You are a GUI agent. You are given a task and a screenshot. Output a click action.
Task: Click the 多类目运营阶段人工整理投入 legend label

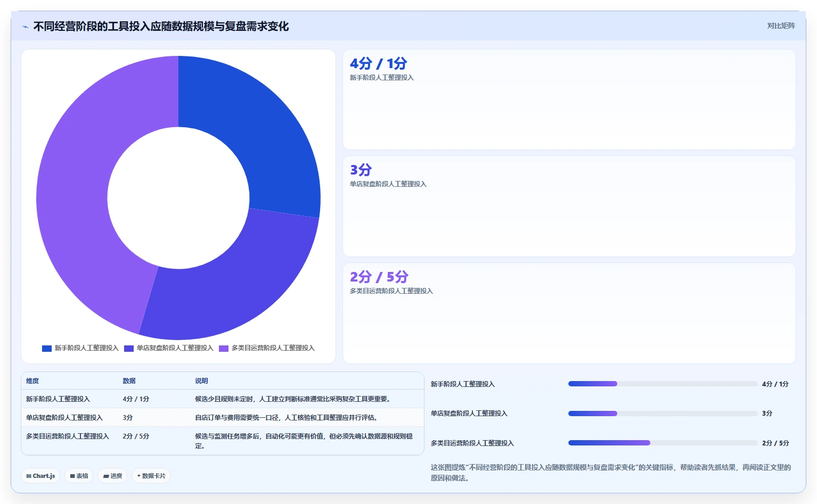coord(273,348)
